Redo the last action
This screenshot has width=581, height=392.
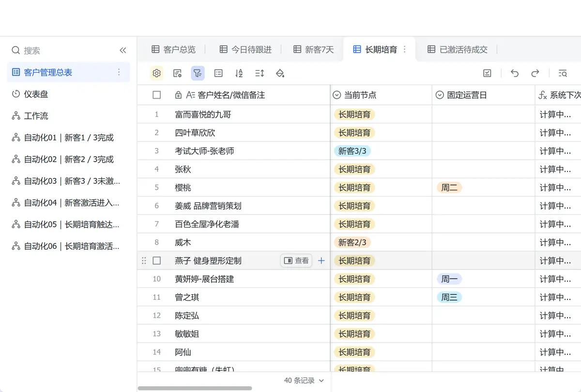[535, 73]
